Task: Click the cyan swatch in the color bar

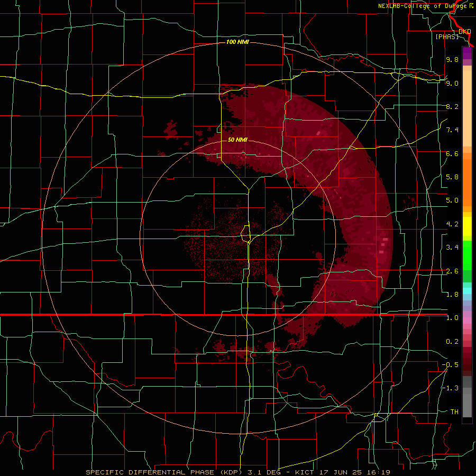Action: [467, 291]
